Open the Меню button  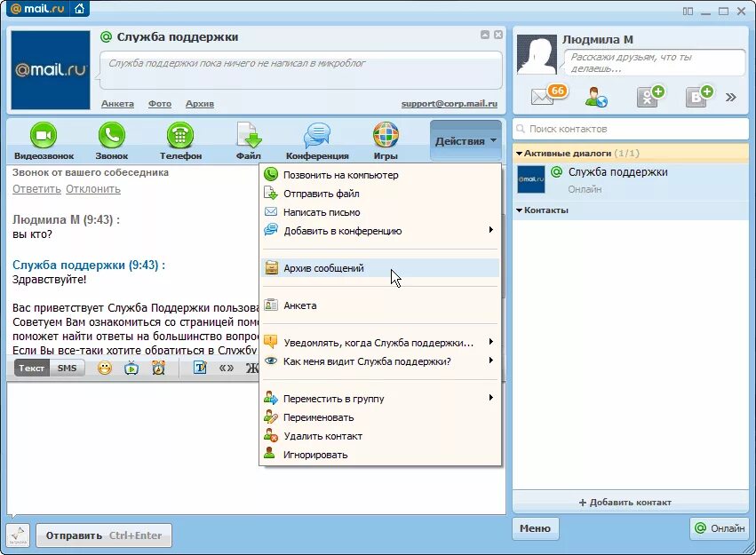tap(535, 528)
